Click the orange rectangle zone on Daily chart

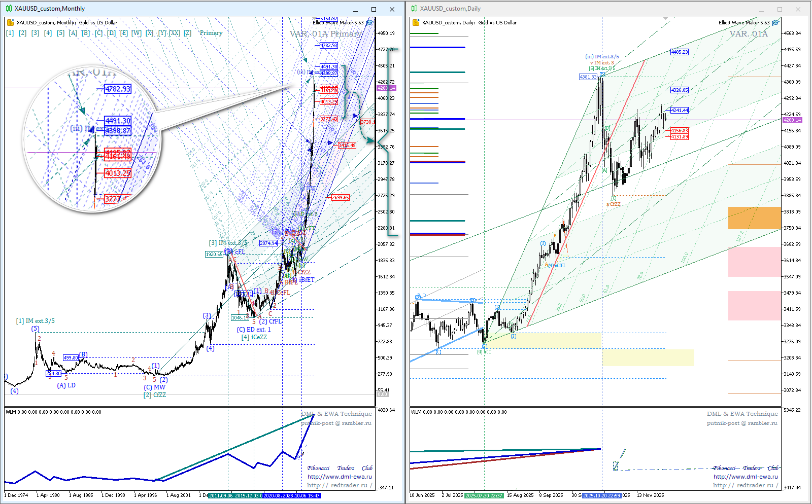point(754,218)
